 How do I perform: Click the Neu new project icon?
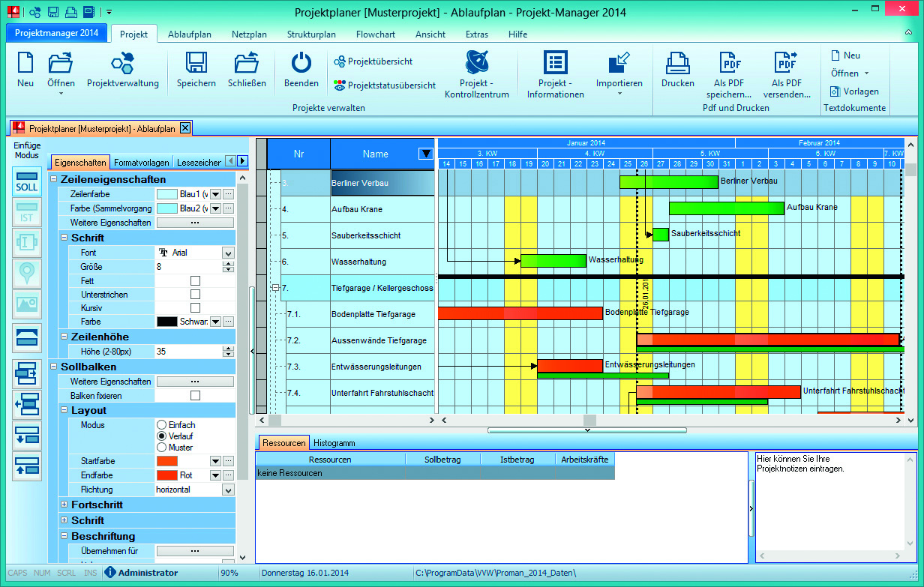pos(25,63)
